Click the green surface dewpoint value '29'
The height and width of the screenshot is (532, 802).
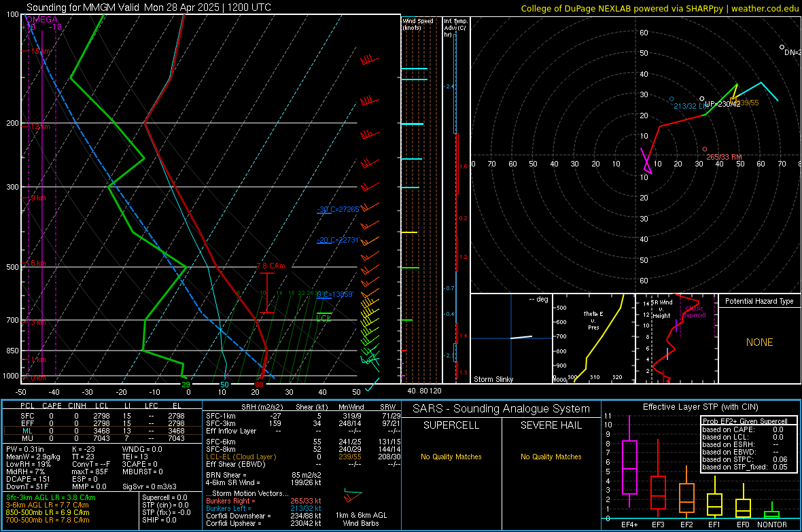[186, 385]
